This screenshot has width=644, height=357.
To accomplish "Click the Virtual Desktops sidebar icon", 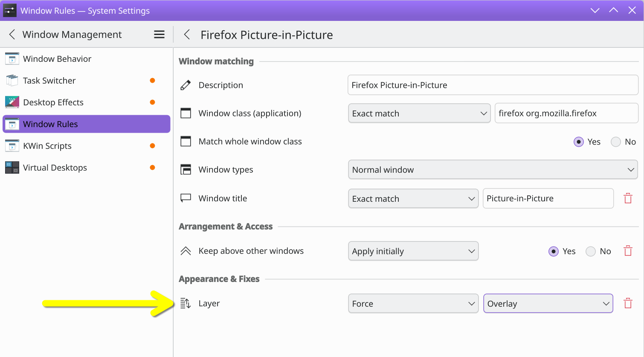I will (x=12, y=168).
